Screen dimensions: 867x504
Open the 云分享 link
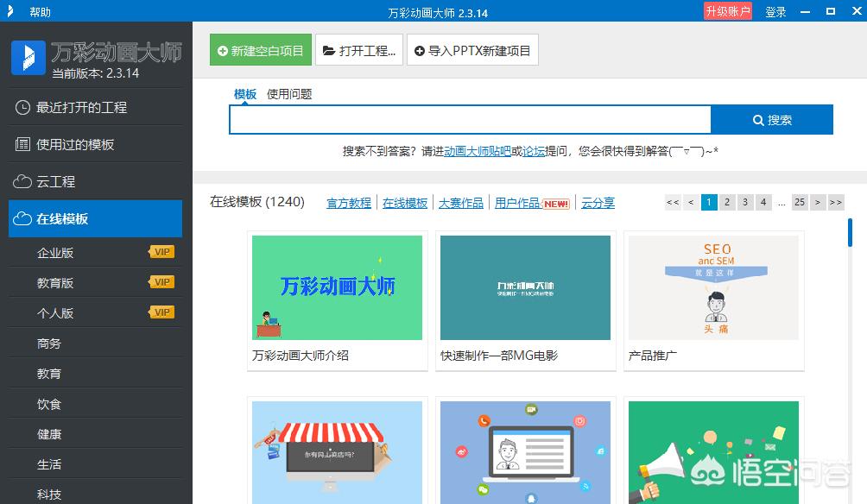pos(598,203)
